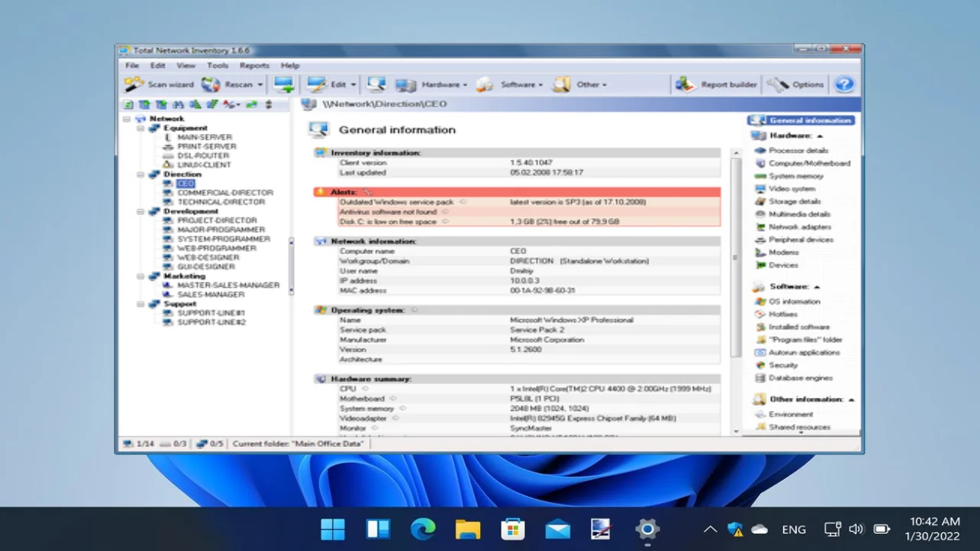This screenshot has width=980, height=551.
Task: Select TECHNICAL-DIRECTOR in the tree
Action: point(221,202)
